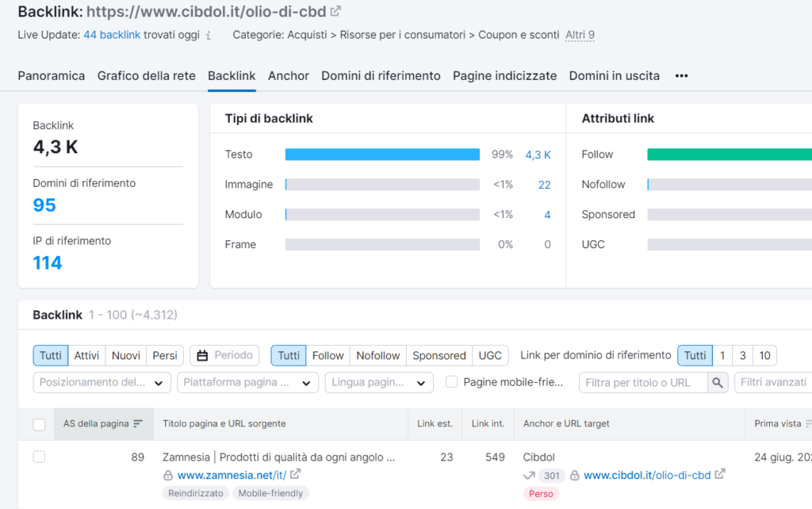812x509 pixels.
Task: Click the search magnifier icon in filter field
Action: point(718,383)
